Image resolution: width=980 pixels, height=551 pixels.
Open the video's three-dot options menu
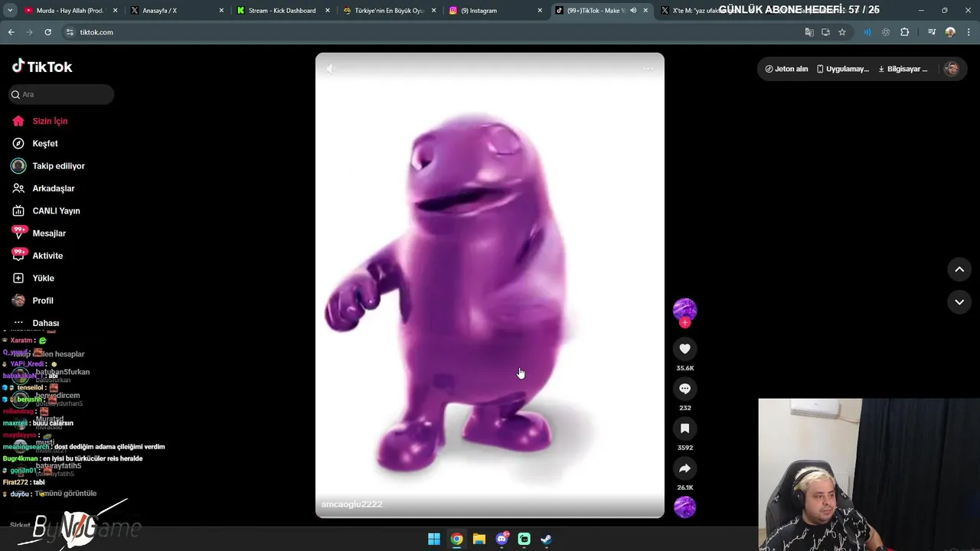click(648, 69)
